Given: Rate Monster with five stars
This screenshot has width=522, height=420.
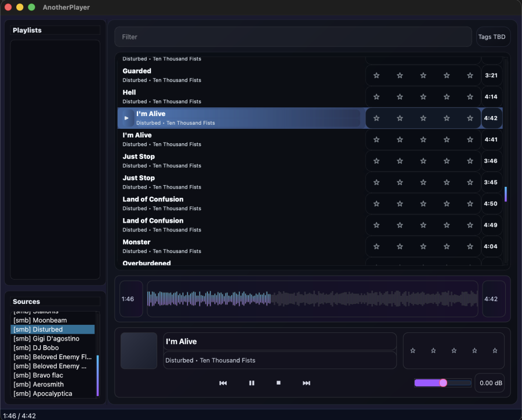Looking at the screenshot, I should [x=470, y=247].
